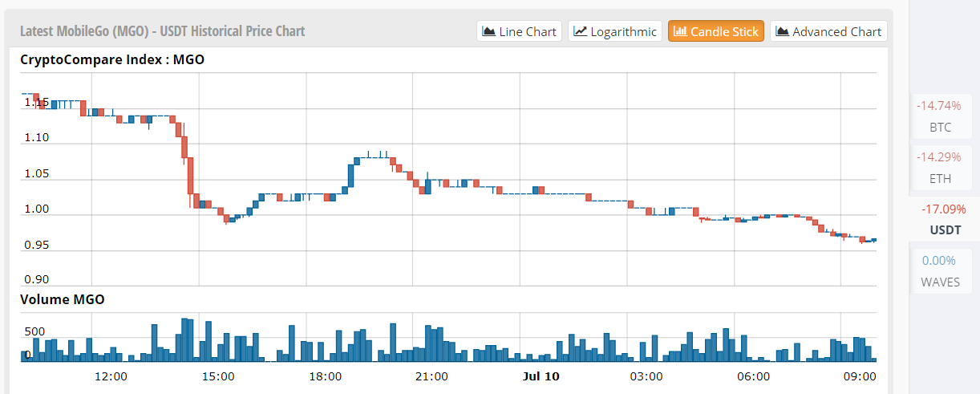Click the 09:00 time axis label
The image size is (980, 394).
pyautogui.click(x=860, y=376)
